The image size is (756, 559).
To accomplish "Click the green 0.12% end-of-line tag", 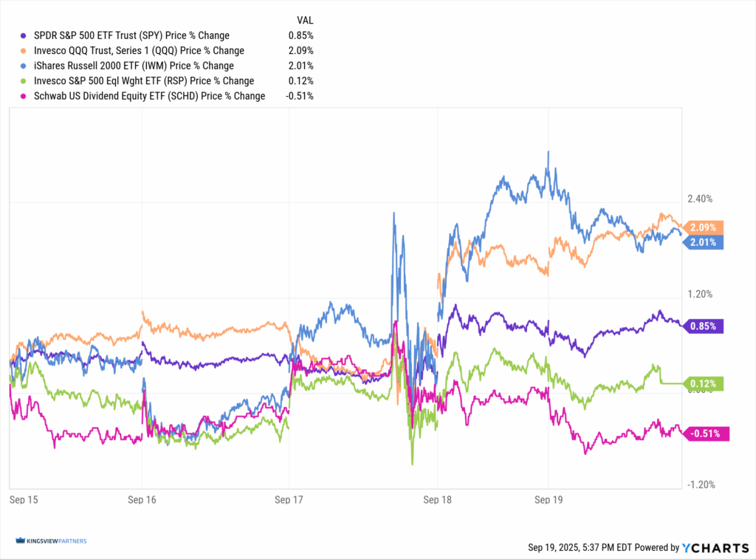I will (705, 383).
